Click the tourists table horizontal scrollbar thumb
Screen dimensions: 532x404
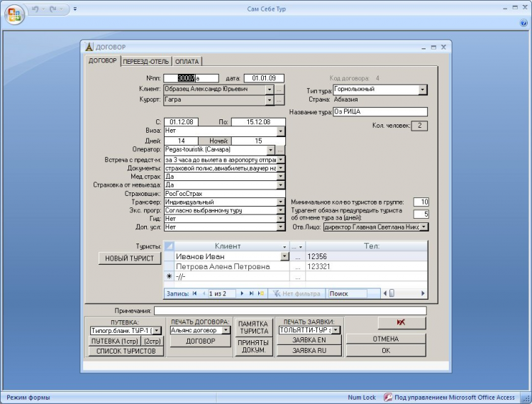click(392, 293)
